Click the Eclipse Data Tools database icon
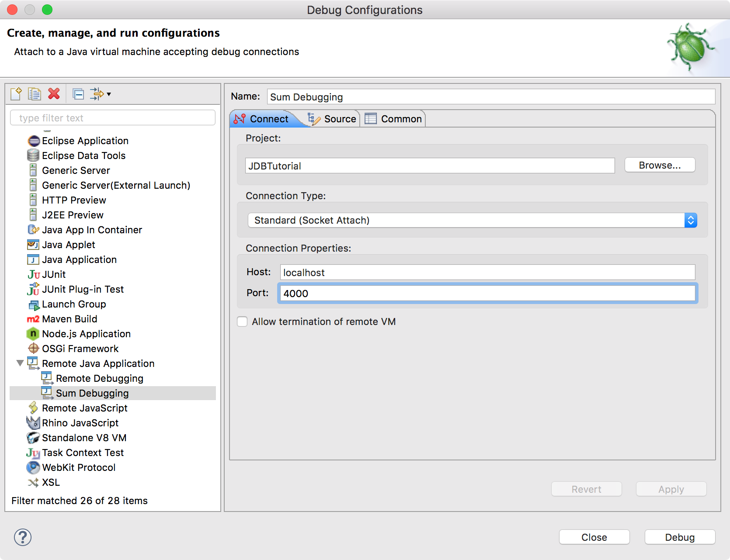Screen dimensions: 730x560 33,156
